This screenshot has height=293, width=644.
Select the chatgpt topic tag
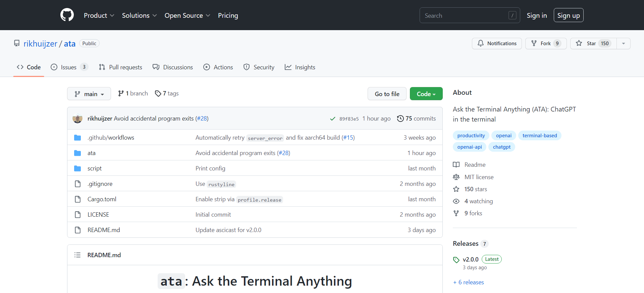pyautogui.click(x=501, y=147)
